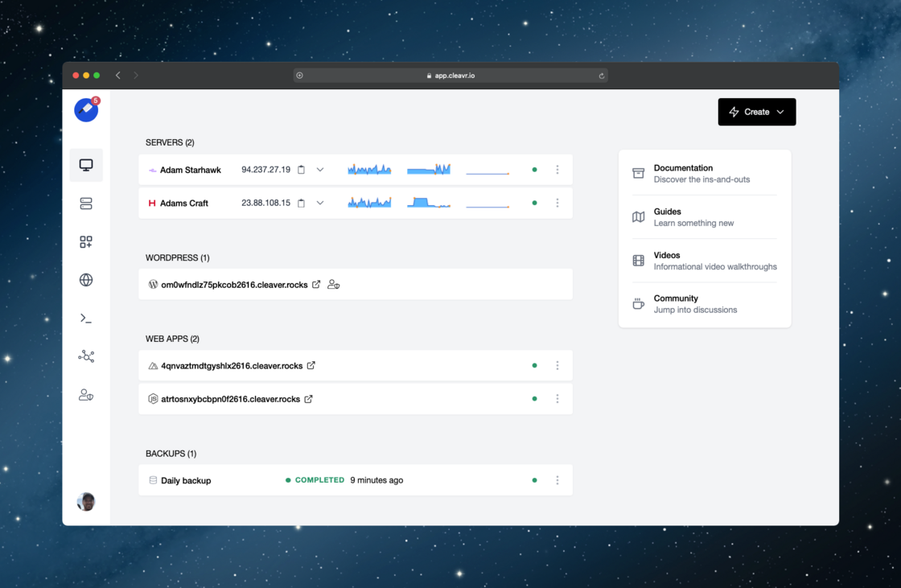This screenshot has width=901, height=588.
Task: Select the process network icon in sidebar
Action: click(86, 356)
